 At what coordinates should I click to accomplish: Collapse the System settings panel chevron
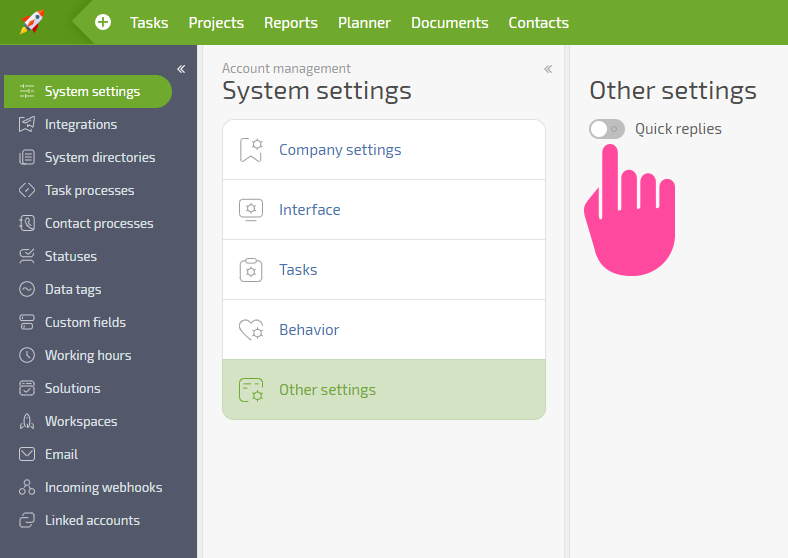click(x=548, y=69)
